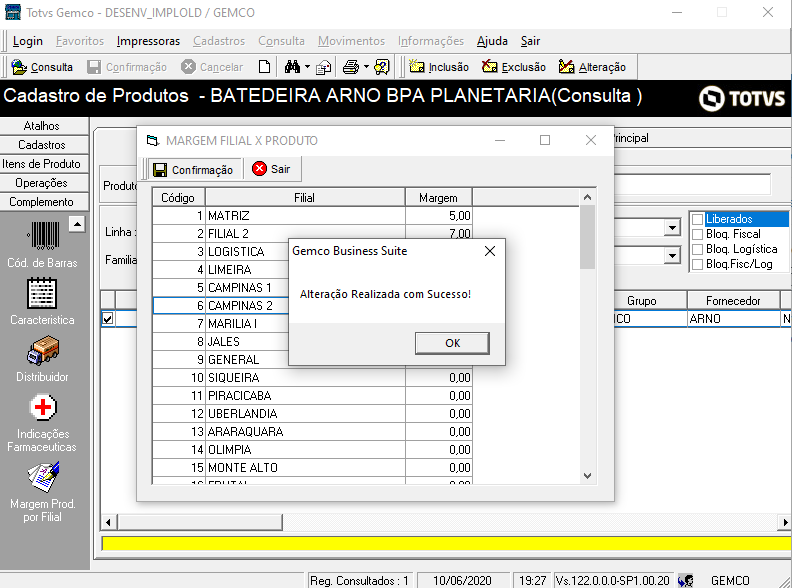Expand the Familia combo box dropdown arrow
This screenshot has width=792, height=588.
coord(672,256)
